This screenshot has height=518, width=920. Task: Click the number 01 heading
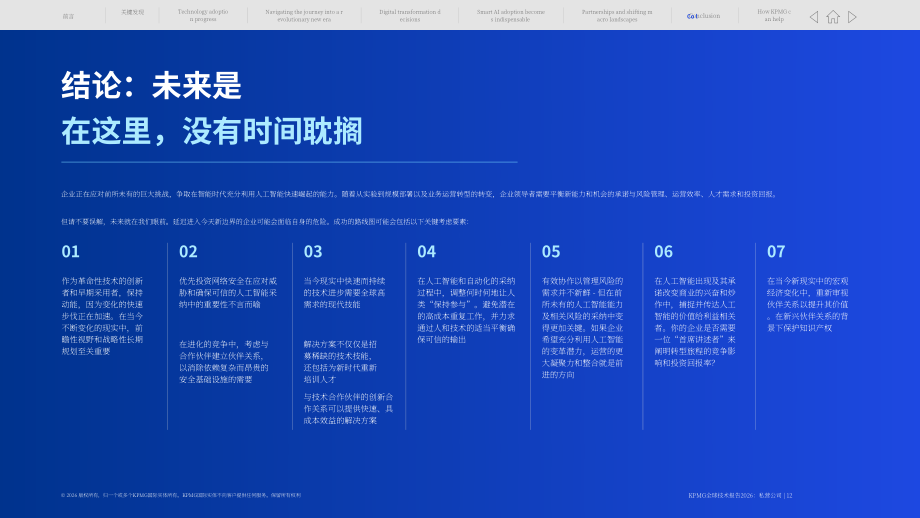[x=70, y=252]
